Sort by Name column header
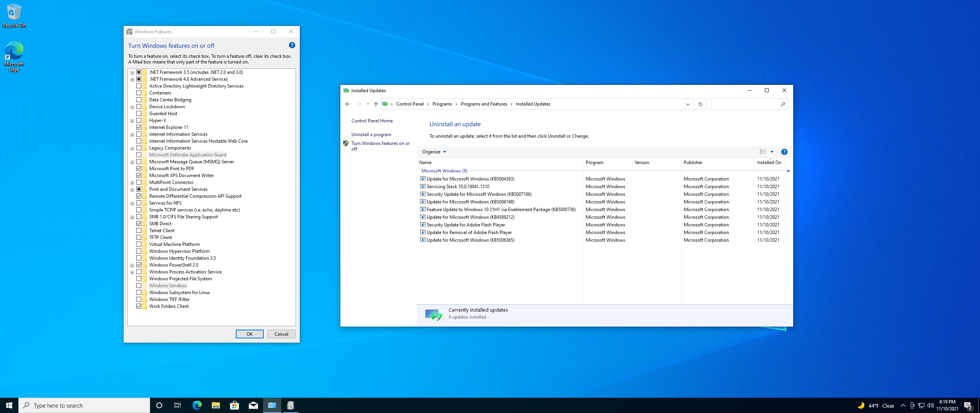Image resolution: width=980 pixels, height=413 pixels. [x=500, y=163]
